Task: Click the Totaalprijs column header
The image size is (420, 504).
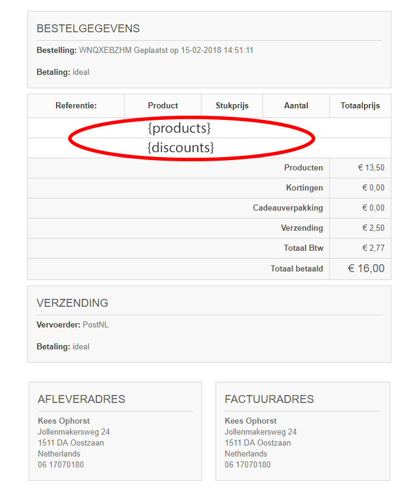Action: click(360, 106)
